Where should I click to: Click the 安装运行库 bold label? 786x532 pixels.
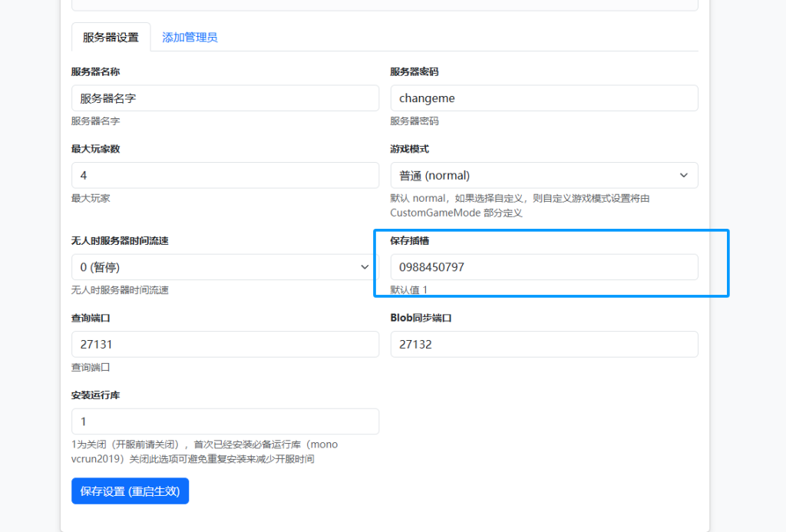click(x=95, y=395)
